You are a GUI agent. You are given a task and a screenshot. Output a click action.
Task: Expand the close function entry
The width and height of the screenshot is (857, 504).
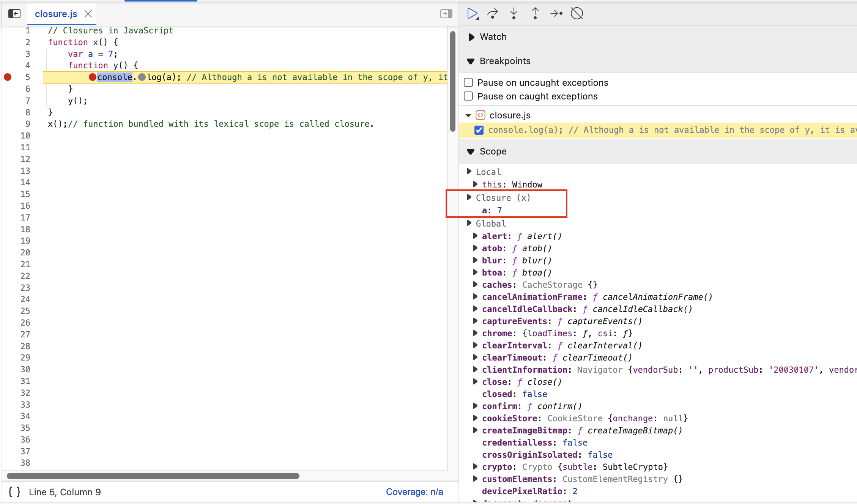point(475,381)
